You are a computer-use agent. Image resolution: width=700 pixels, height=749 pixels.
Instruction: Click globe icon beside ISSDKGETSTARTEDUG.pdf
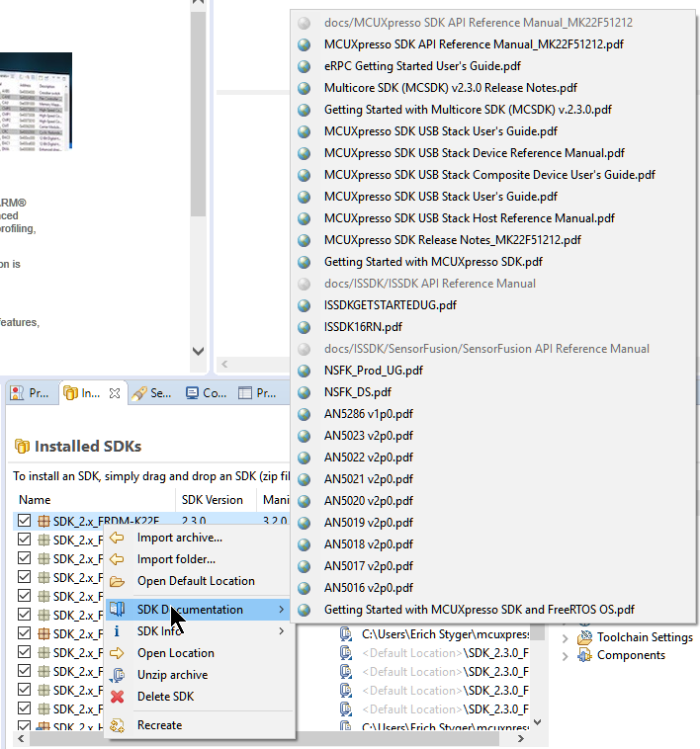304,305
